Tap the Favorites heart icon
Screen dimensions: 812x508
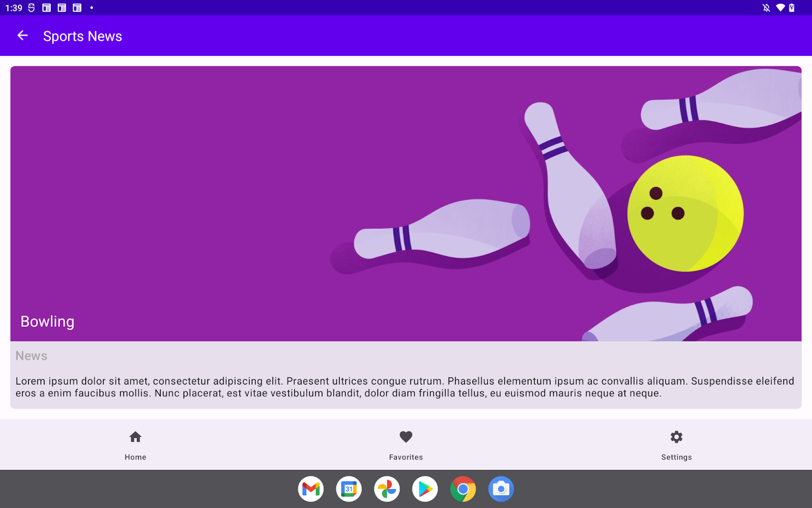point(405,437)
